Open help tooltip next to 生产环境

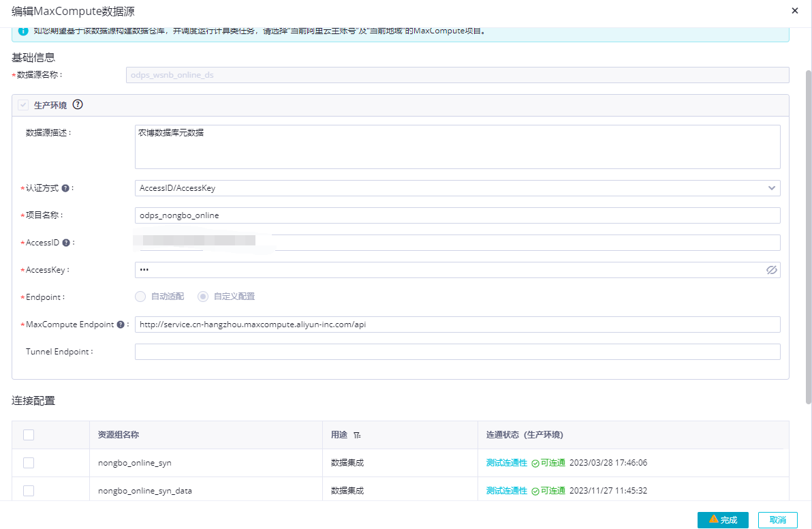[78, 105]
